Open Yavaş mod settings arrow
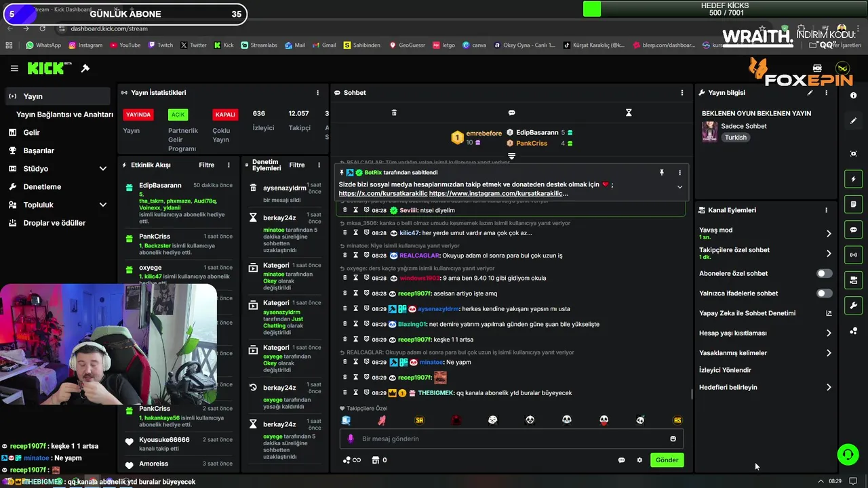This screenshot has width=868, height=488. (829, 233)
